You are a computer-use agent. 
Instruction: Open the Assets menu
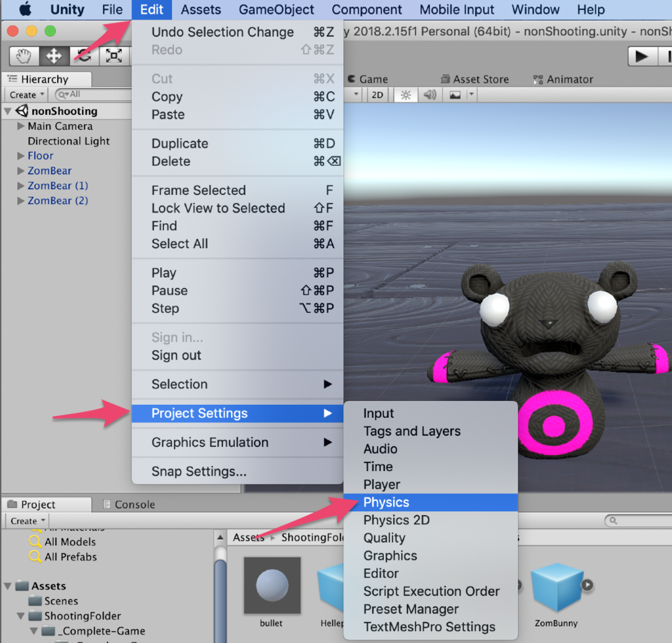[x=201, y=9]
